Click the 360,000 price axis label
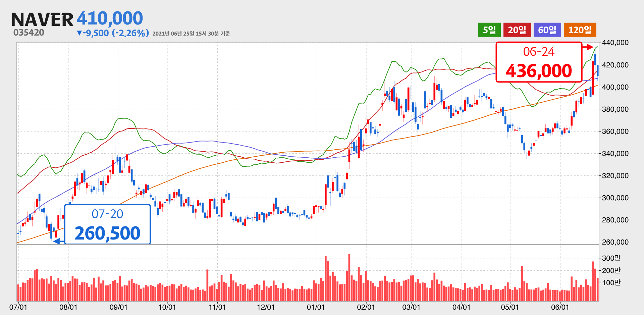The width and height of the screenshot is (644, 315). [x=615, y=131]
